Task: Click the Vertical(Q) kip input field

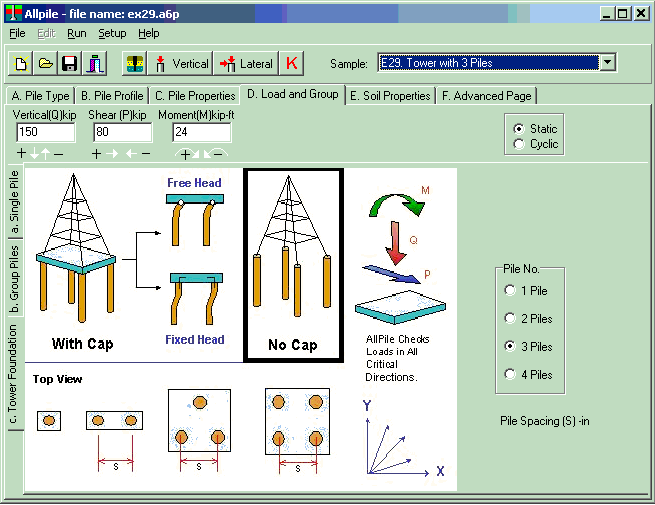Action: point(44,132)
